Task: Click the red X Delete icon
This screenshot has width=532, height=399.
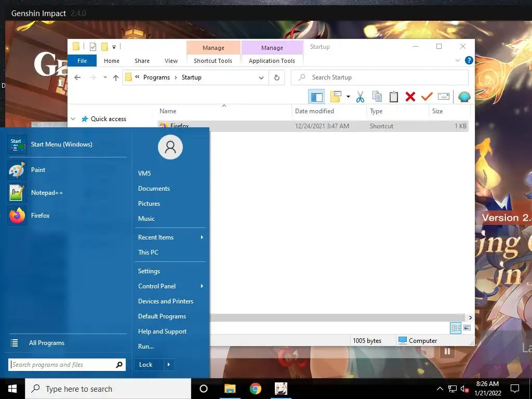Action: coord(410,97)
